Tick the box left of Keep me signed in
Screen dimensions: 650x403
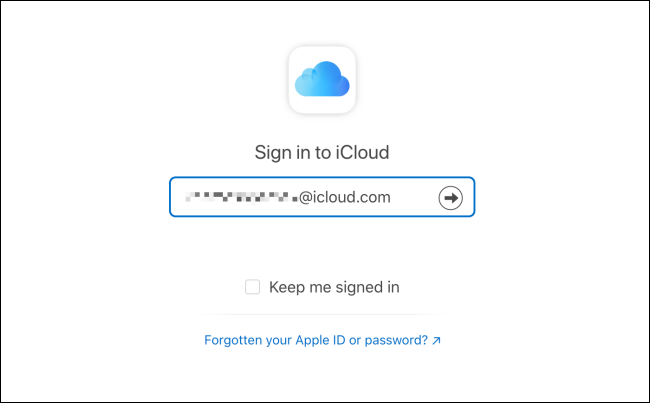(x=253, y=288)
